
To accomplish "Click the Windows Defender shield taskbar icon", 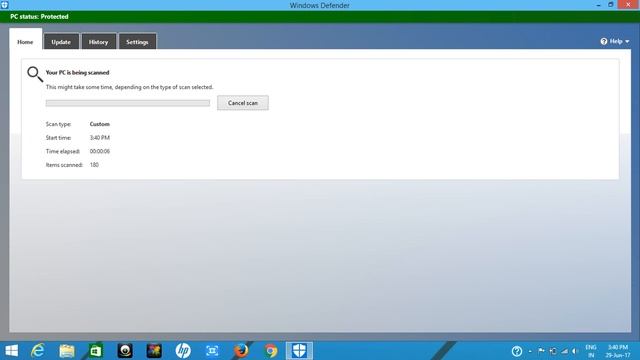I will [x=299, y=351].
